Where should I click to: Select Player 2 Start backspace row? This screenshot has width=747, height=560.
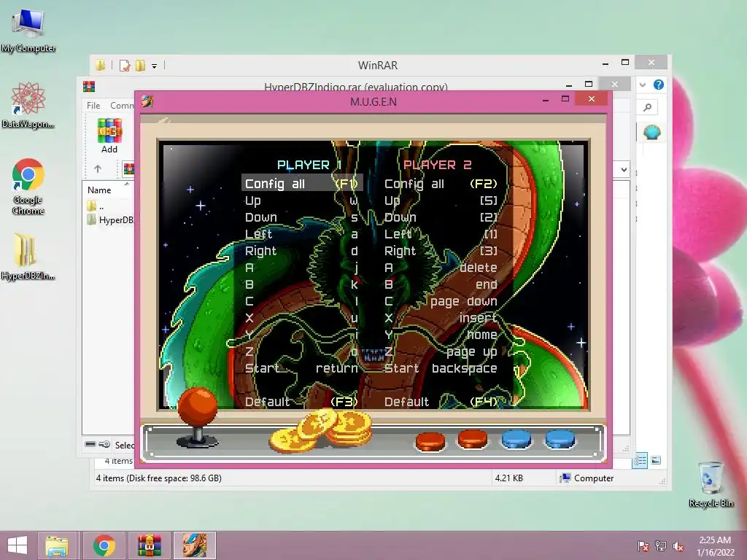click(x=441, y=368)
